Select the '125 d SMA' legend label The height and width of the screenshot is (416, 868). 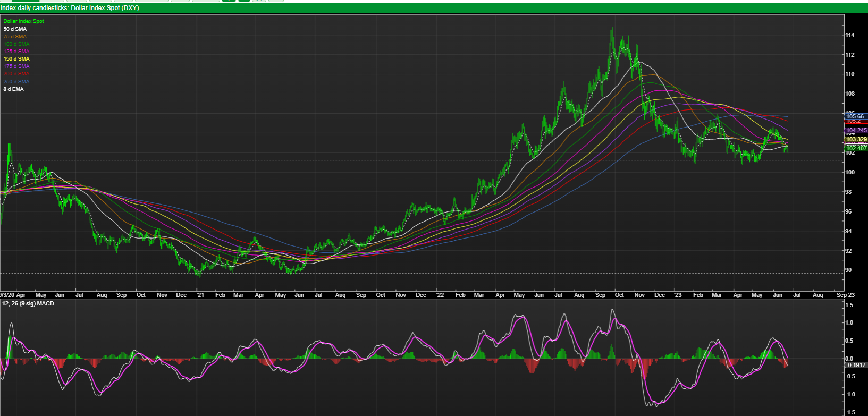(x=16, y=52)
